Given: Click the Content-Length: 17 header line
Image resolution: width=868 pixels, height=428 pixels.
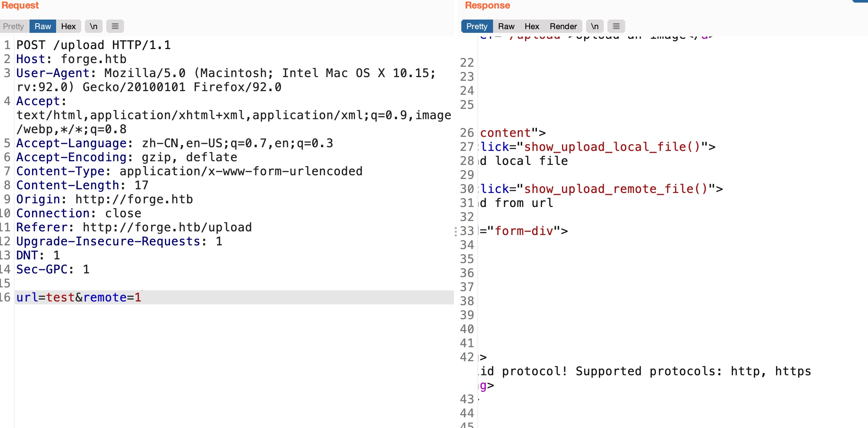Looking at the screenshot, I should (x=82, y=185).
